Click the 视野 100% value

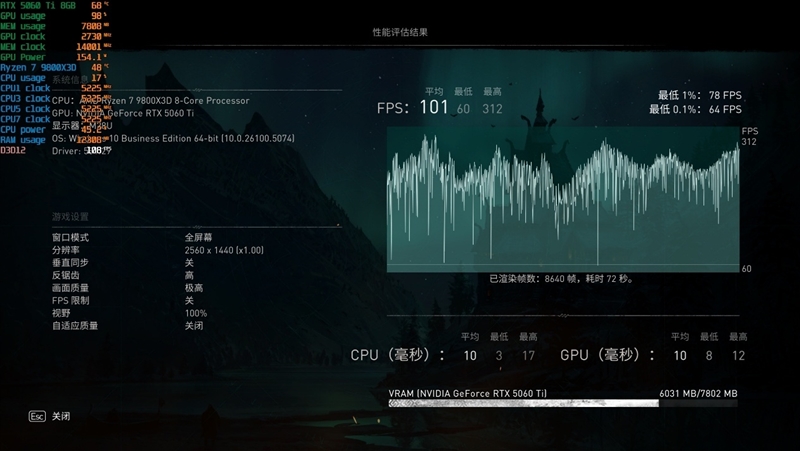point(195,313)
